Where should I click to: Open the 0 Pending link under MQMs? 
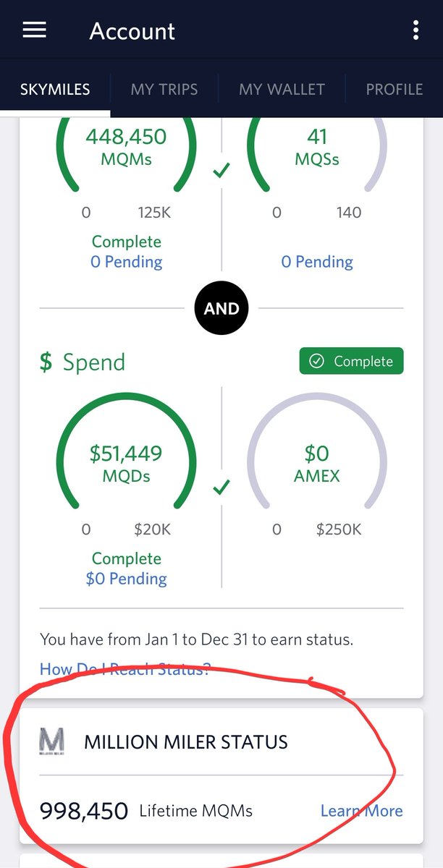tap(126, 262)
